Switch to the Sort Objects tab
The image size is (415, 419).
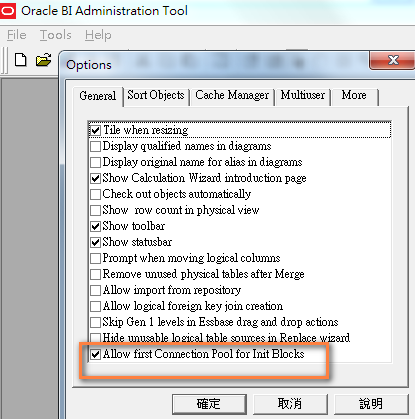click(156, 95)
